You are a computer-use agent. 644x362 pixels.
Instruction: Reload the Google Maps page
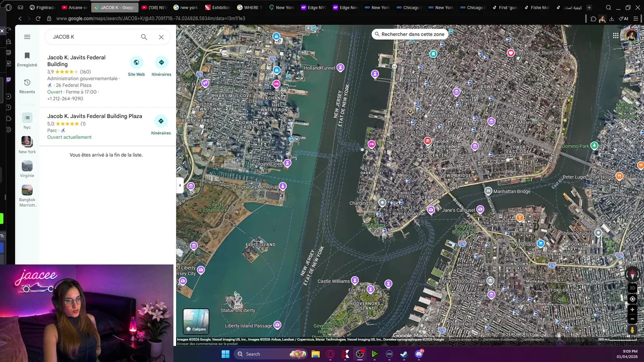tap(38, 19)
